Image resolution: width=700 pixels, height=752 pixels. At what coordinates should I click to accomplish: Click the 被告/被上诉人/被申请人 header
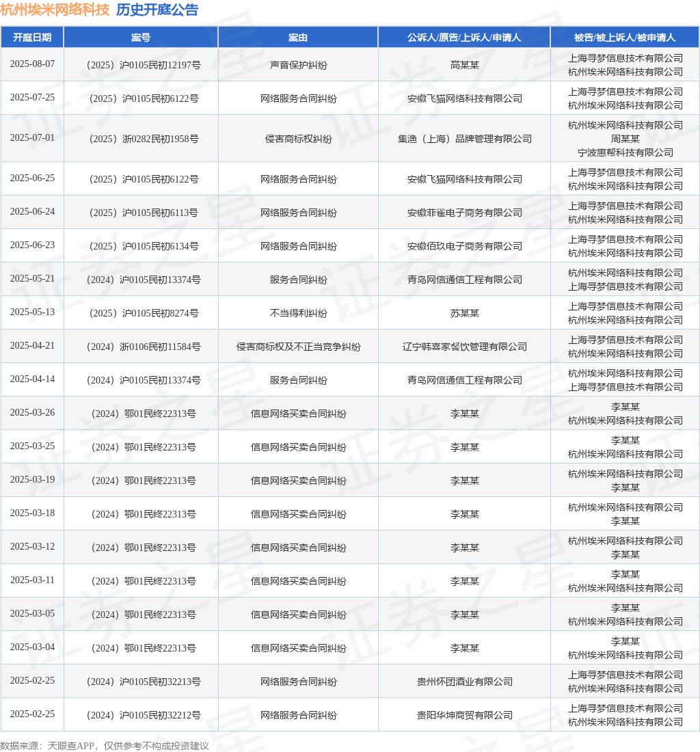point(625,38)
